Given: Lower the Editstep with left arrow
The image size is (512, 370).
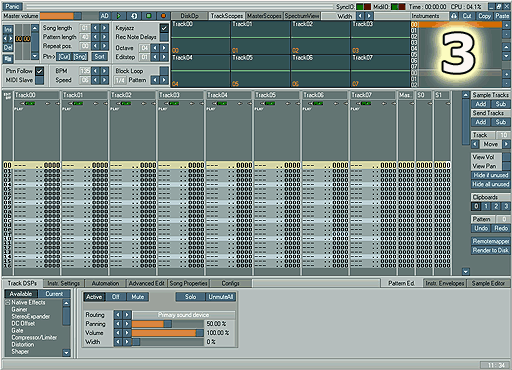Looking at the screenshot, I should pos(155,57).
